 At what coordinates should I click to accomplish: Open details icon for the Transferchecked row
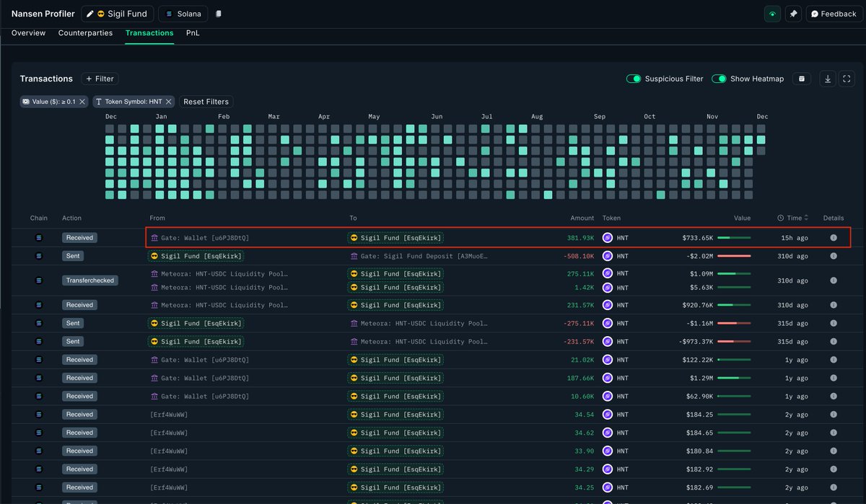(x=834, y=280)
